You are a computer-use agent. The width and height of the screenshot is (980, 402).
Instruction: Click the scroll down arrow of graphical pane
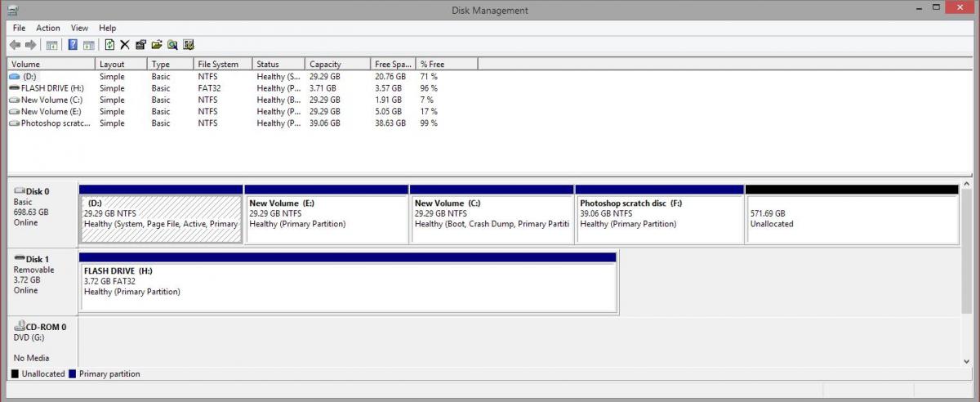(968, 360)
